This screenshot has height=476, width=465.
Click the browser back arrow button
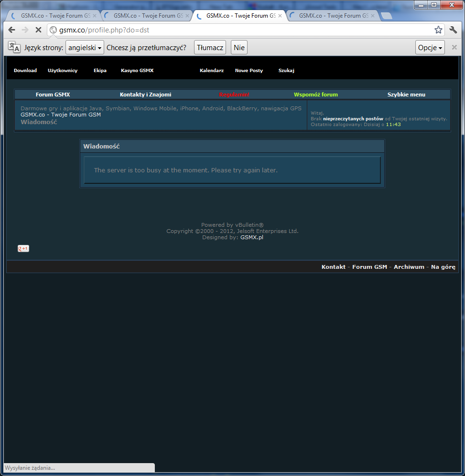12,30
